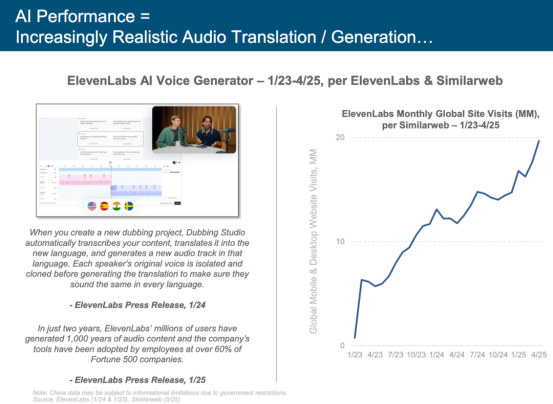Click the chart title ElevenLabs Monthly Global Site Visits
Viewport: 553px width, 404px height.
(440, 119)
